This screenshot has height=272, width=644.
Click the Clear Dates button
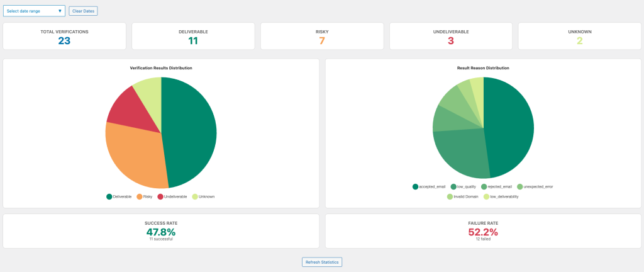[x=83, y=11]
